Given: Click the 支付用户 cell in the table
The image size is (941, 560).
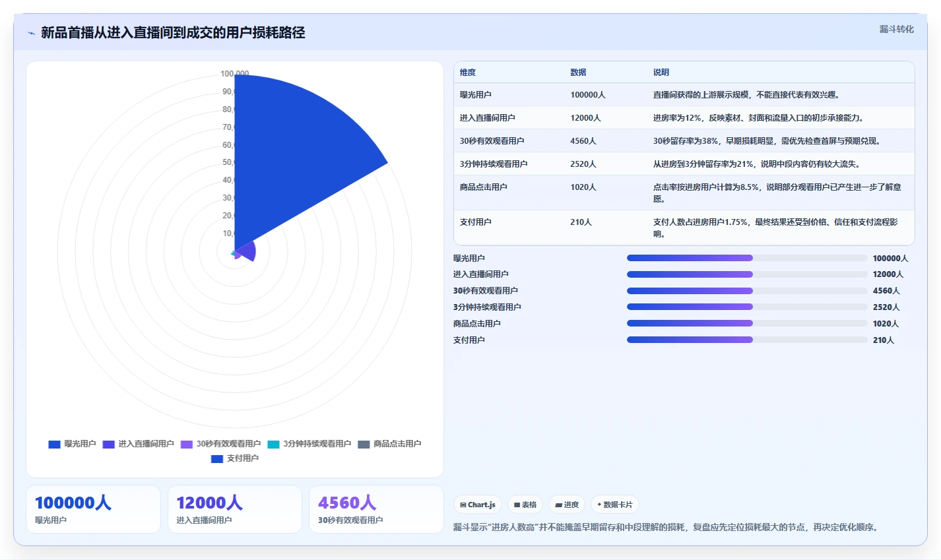Looking at the screenshot, I should point(476,222).
